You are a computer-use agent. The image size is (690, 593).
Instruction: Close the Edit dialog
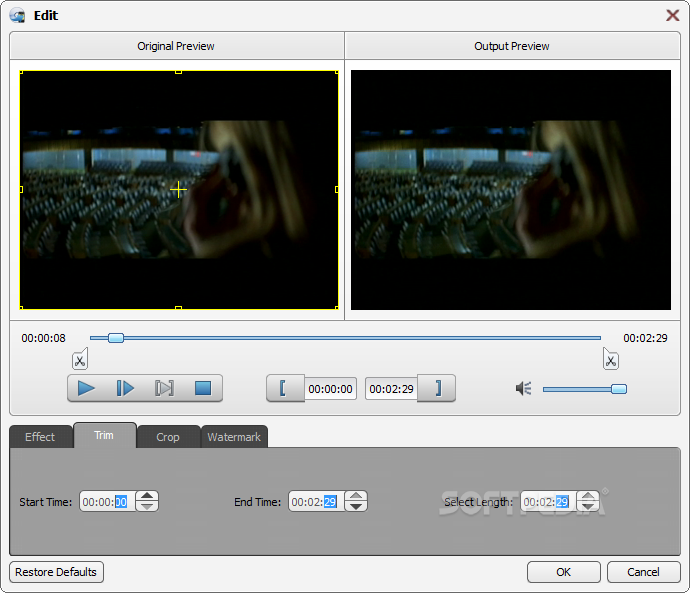672,15
